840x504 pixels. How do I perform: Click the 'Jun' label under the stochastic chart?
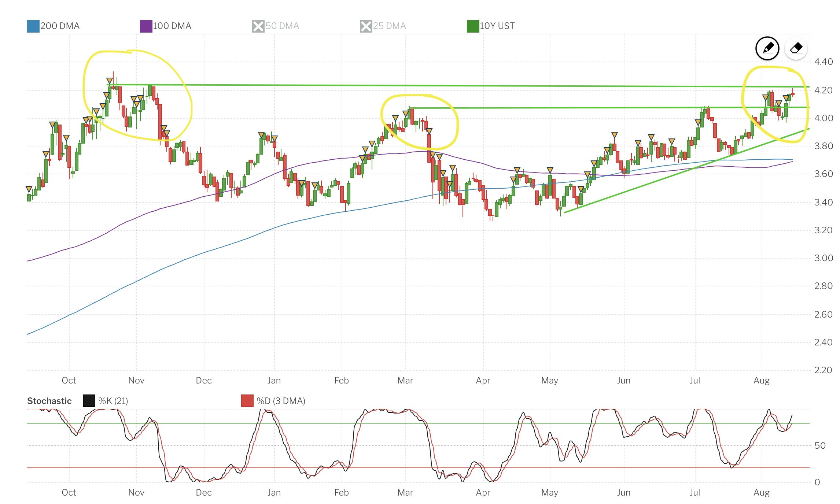click(624, 493)
